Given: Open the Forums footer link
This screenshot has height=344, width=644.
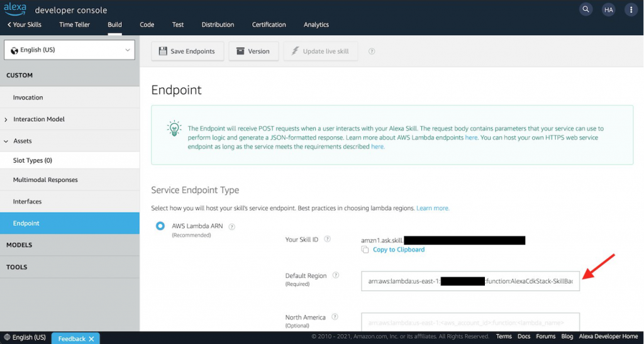Looking at the screenshot, I should [x=545, y=336].
